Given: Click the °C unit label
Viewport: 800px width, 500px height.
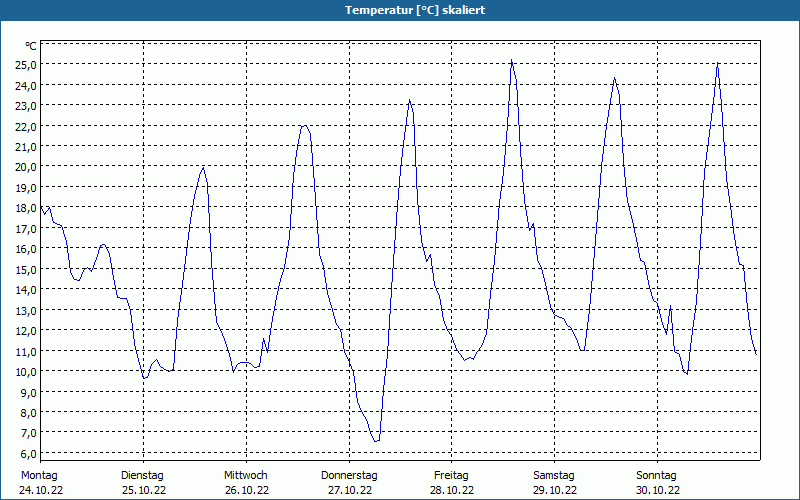Looking at the screenshot, I should pyautogui.click(x=31, y=46).
